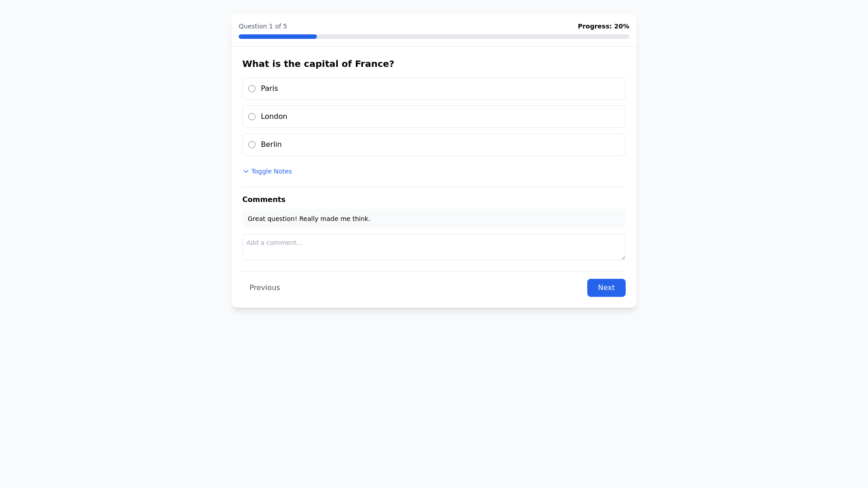Click the Question 1 of 5 label
This screenshot has width=868, height=488.
coord(263,26)
